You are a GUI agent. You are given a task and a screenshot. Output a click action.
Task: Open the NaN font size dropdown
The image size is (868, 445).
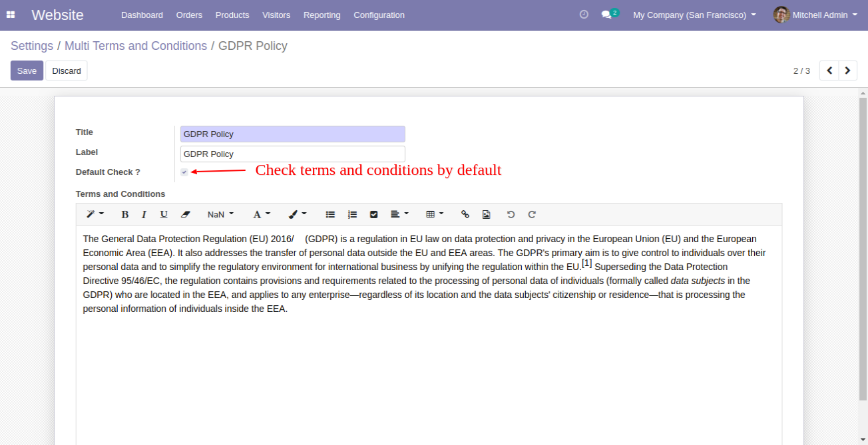220,214
